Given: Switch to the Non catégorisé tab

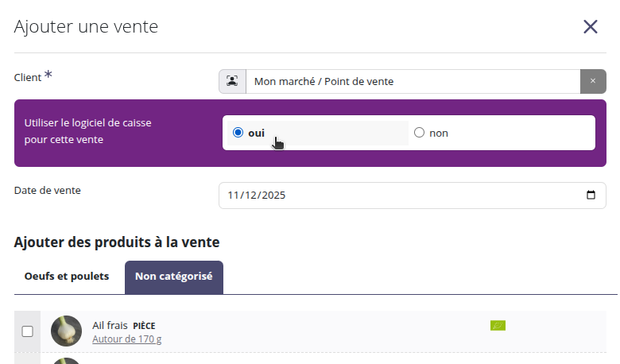Looking at the screenshot, I should (173, 277).
